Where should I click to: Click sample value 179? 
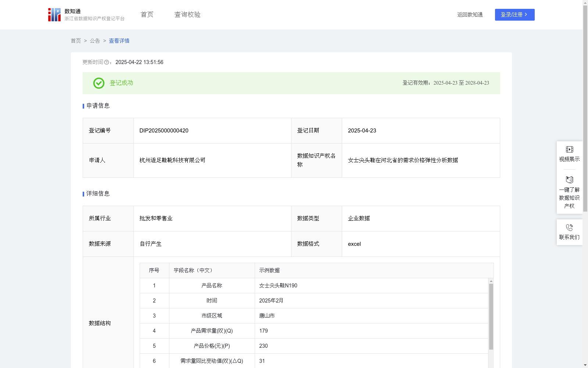263,331
